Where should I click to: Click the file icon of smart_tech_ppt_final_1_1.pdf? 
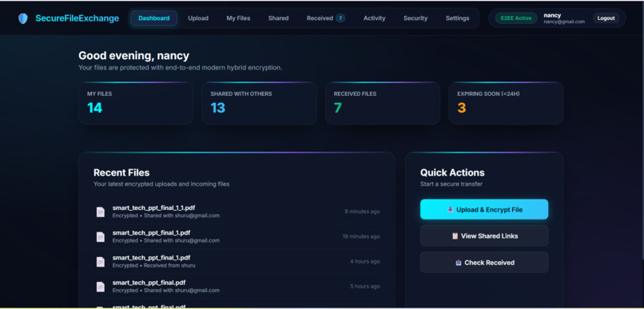[101, 212]
